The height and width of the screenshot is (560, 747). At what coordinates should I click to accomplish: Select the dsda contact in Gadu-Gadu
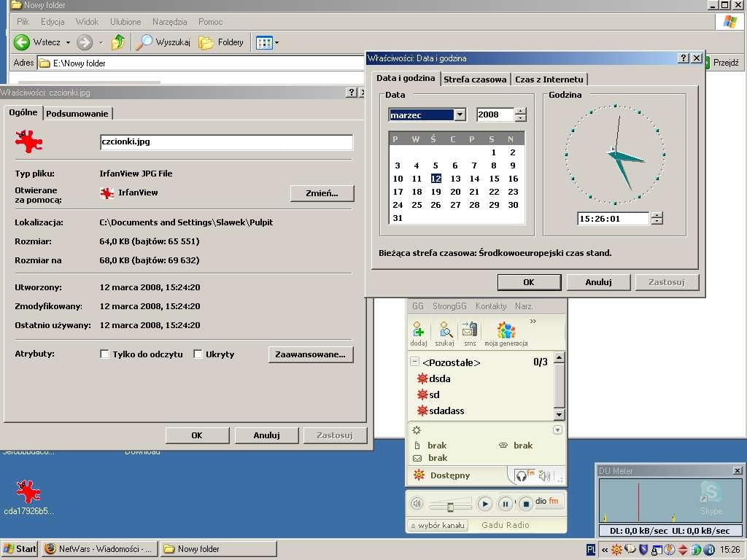[433, 378]
